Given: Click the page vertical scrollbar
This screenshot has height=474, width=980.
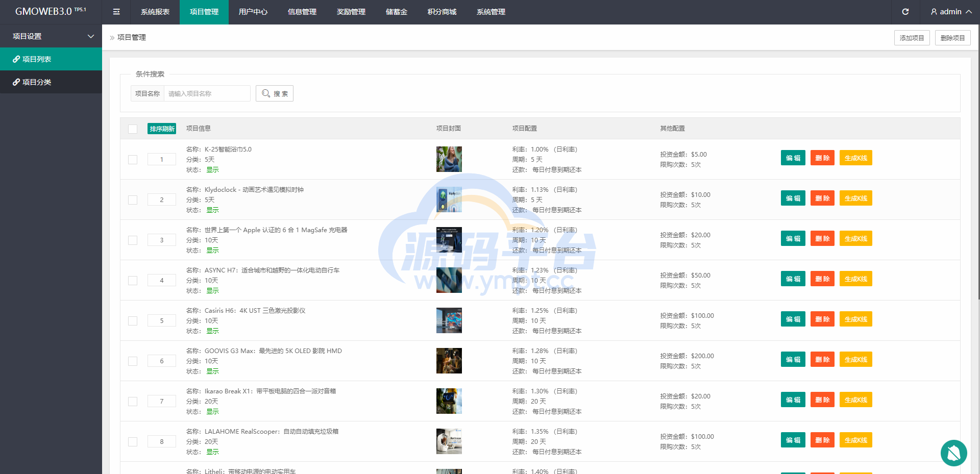Looking at the screenshot, I should pos(978,162).
